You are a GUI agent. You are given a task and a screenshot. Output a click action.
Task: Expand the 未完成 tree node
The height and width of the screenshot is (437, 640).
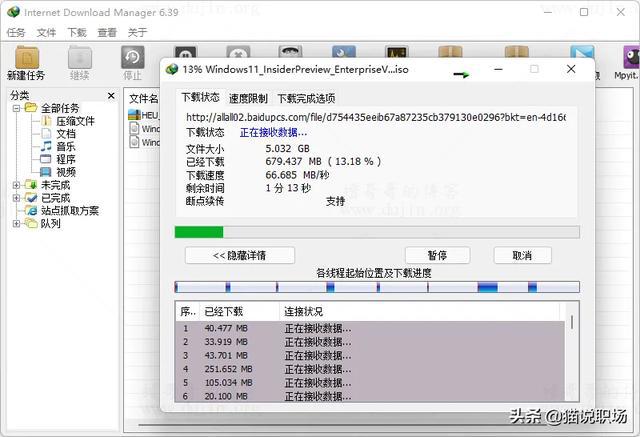tap(16, 185)
